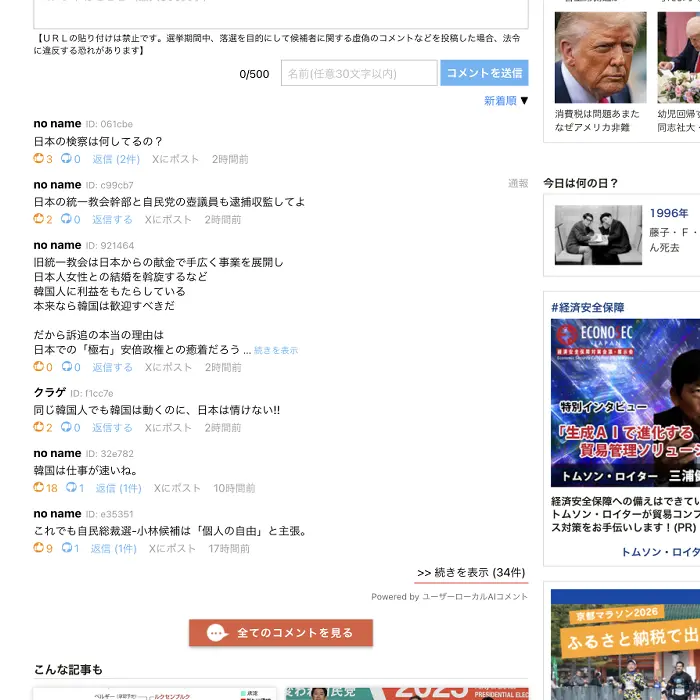Screen dimensions: 700x700
Task: Click timestamp '10時間前' on comment
Action: pyautogui.click(x=234, y=488)
